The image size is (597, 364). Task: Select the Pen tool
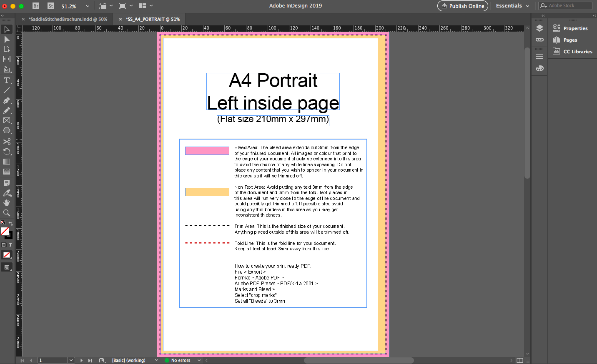click(7, 100)
